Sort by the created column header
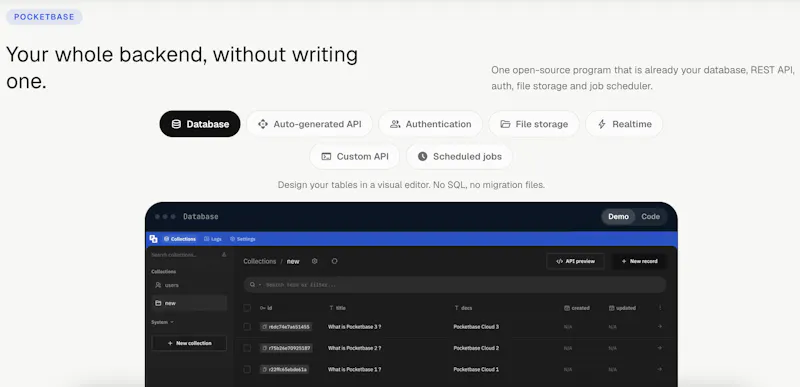 coord(577,308)
